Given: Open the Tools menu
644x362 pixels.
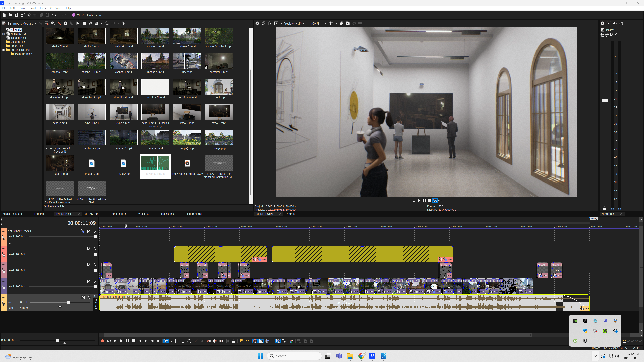Looking at the screenshot, I should click(43, 8).
